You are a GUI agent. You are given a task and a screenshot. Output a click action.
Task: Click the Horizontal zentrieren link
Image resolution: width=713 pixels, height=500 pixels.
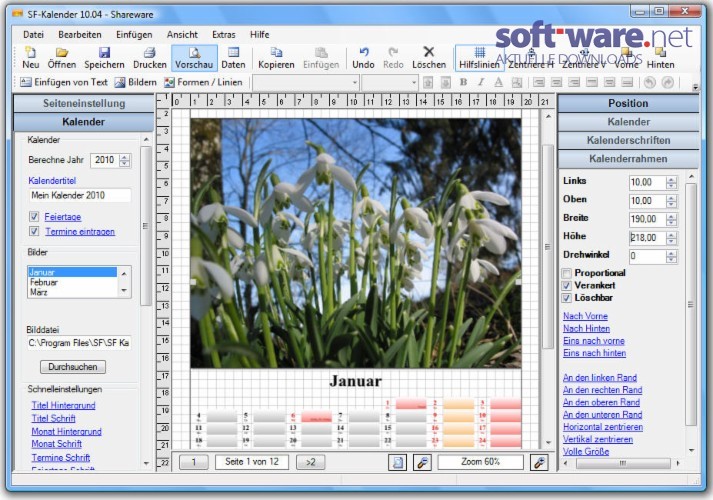[x=603, y=427]
